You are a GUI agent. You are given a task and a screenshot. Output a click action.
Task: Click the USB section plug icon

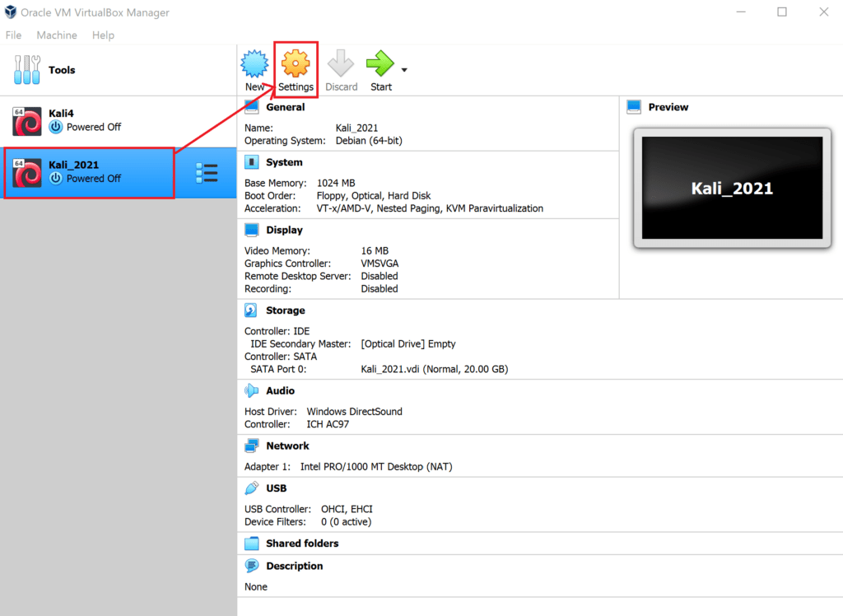click(x=251, y=488)
